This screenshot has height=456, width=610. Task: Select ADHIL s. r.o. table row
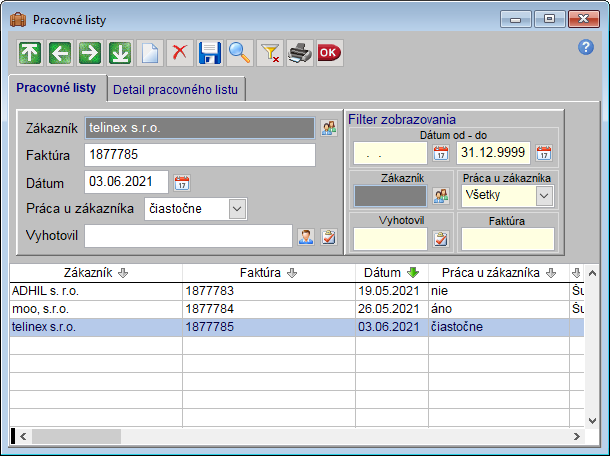point(95,290)
